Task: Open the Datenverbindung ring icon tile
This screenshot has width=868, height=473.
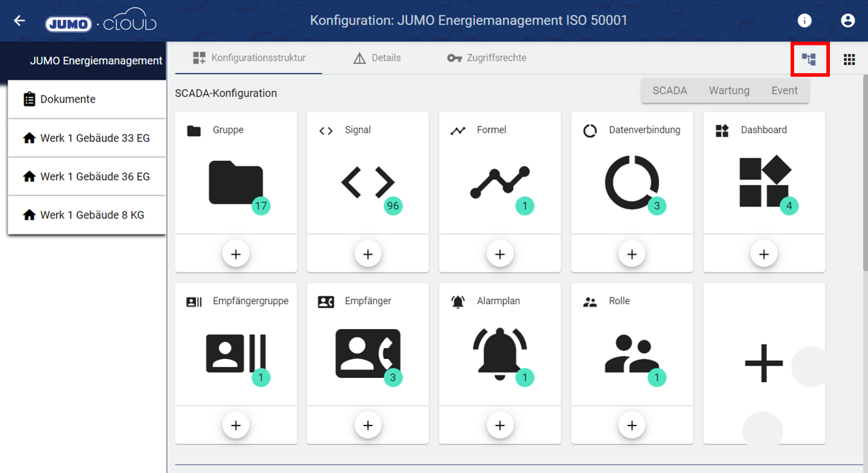Action: [x=632, y=182]
